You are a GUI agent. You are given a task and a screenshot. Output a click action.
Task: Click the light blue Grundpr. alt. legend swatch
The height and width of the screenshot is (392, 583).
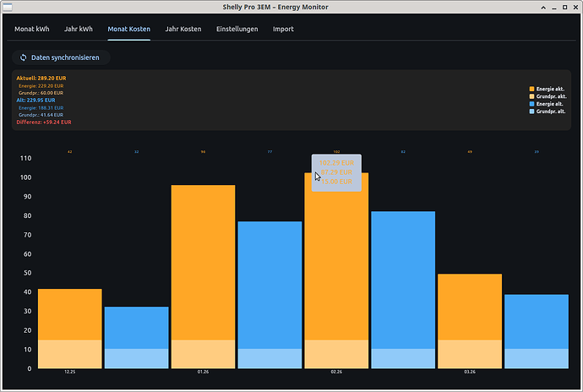point(531,112)
